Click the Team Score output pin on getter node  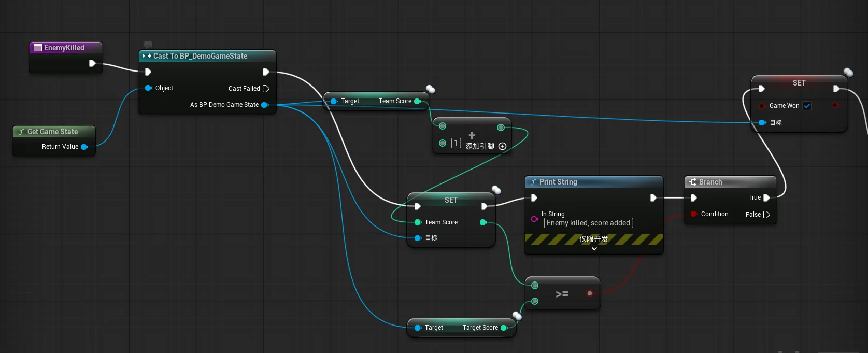417,101
